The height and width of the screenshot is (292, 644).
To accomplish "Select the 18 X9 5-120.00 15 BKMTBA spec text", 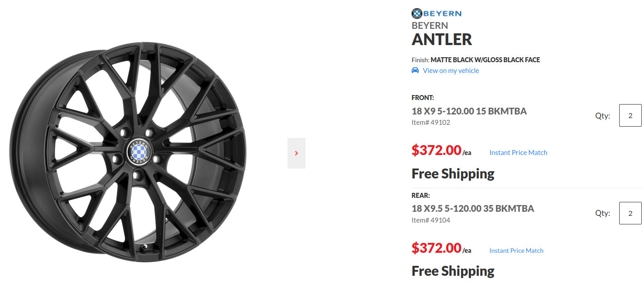I will point(469,111).
